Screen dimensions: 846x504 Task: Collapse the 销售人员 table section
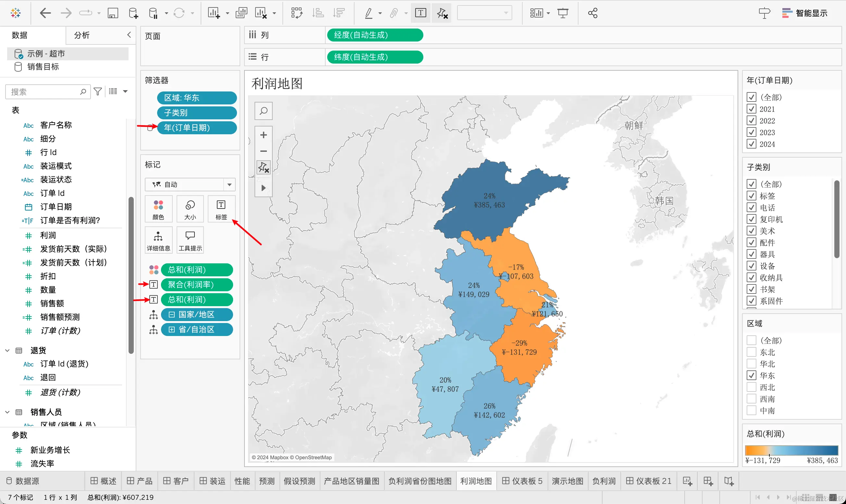coord(7,412)
